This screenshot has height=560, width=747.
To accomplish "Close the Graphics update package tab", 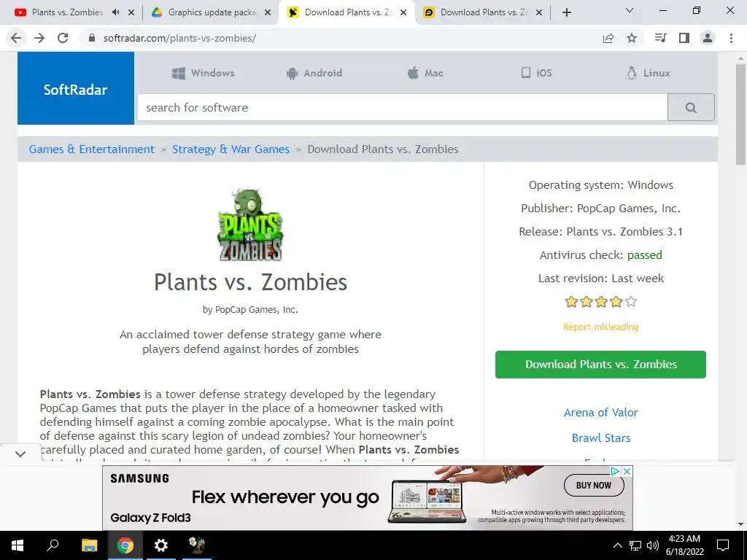I will point(268,13).
